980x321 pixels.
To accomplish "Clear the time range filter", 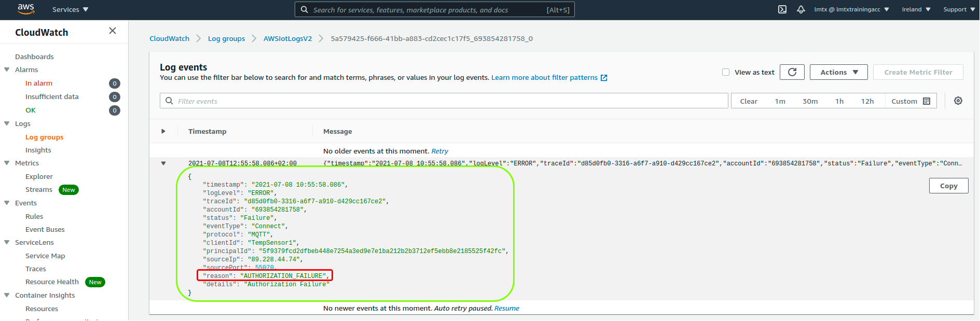I will tap(749, 101).
